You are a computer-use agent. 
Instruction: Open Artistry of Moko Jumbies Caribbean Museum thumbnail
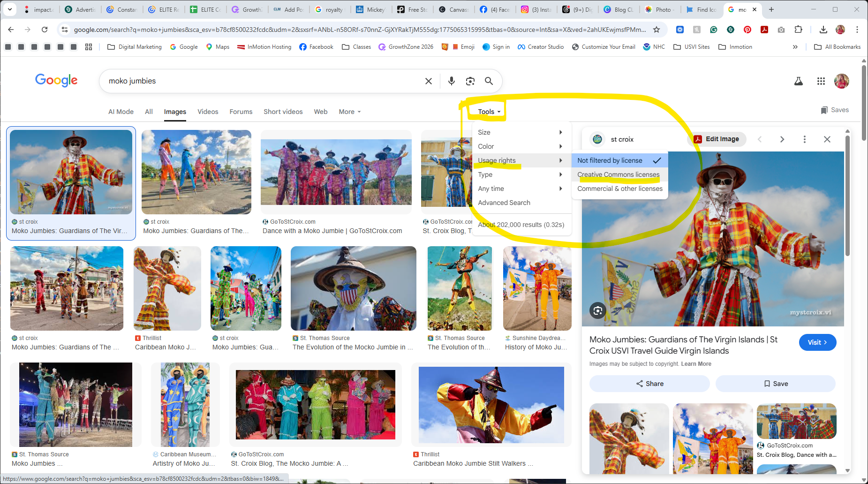(x=185, y=404)
